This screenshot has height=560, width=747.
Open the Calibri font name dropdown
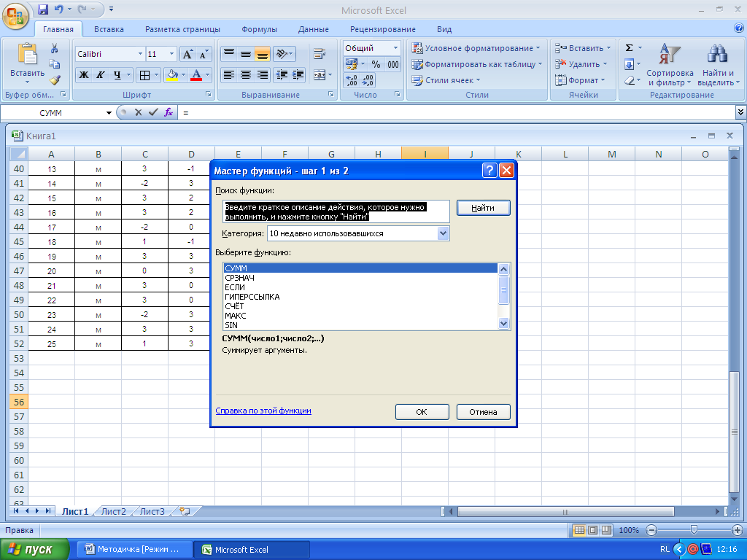coord(140,54)
